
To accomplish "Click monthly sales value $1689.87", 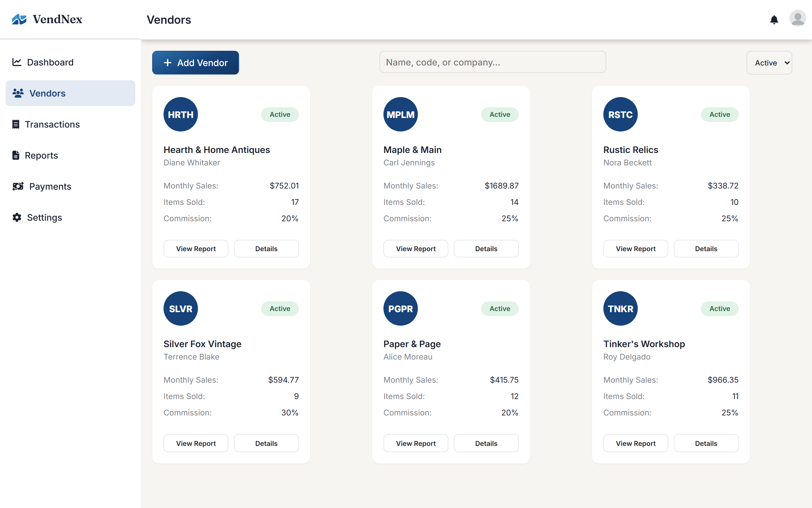I will (x=502, y=185).
